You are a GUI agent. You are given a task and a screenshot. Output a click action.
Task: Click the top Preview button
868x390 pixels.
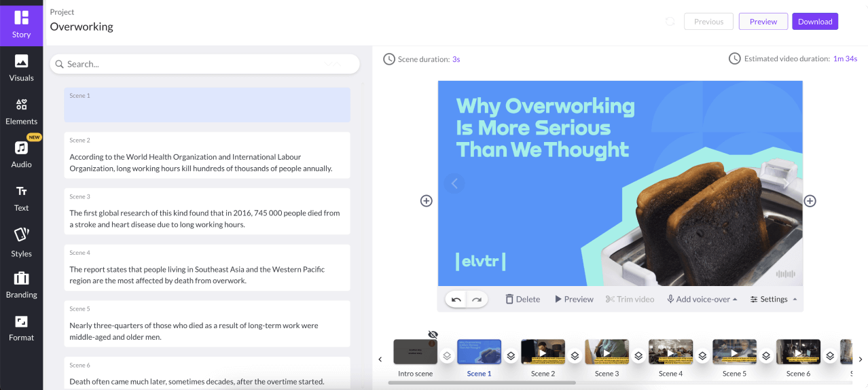click(x=763, y=22)
